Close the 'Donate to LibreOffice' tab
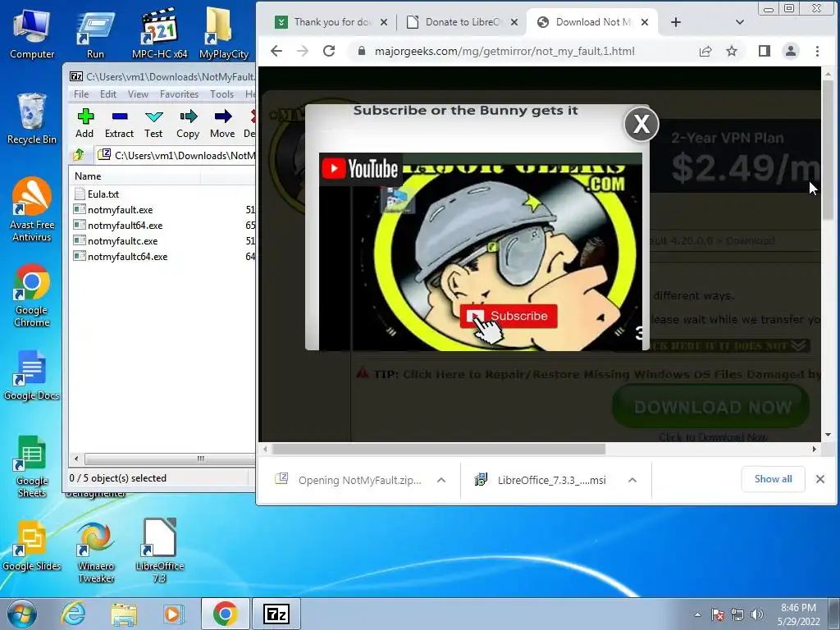This screenshot has width=840, height=630. pyautogui.click(x=514, y=22)
